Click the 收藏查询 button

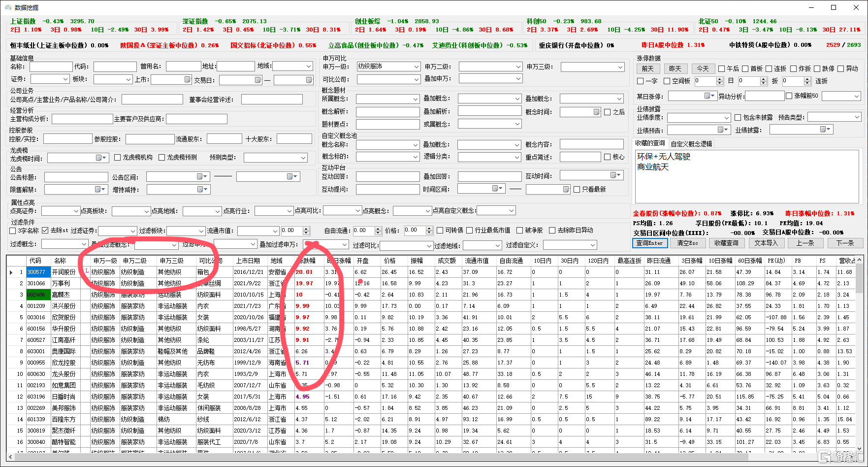pos(726,243)
